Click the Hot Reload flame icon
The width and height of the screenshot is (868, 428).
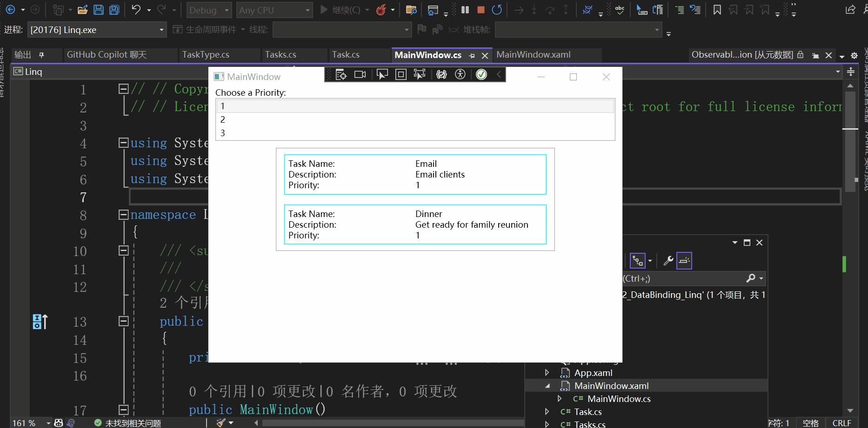(x=380, y=10)
